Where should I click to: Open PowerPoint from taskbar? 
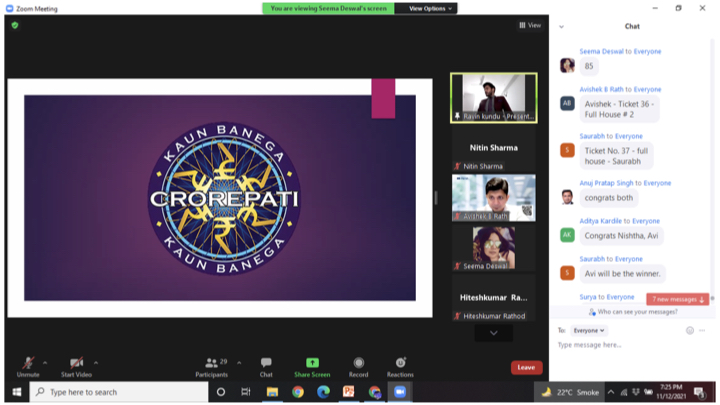point(349,392)
